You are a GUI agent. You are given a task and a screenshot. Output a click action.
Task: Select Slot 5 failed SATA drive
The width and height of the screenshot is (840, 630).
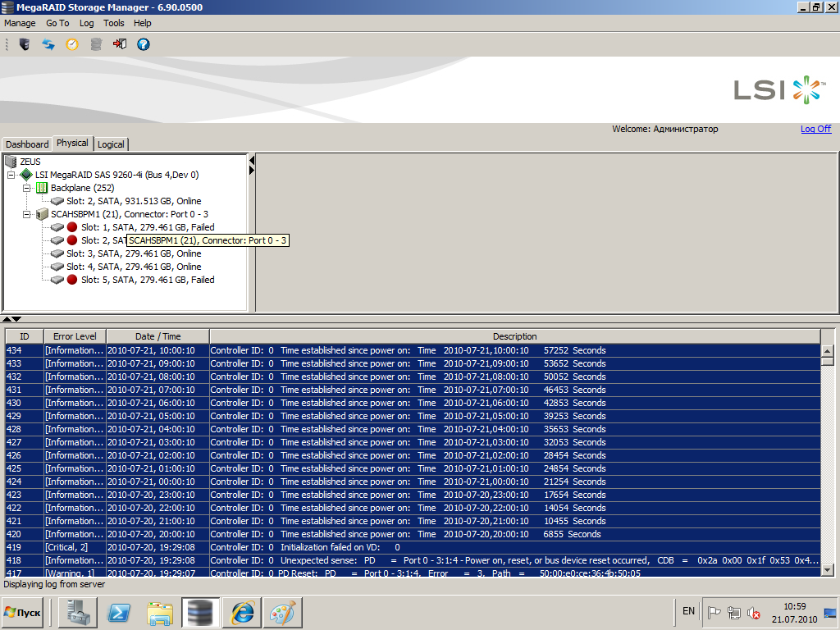[x=148, y=280]
